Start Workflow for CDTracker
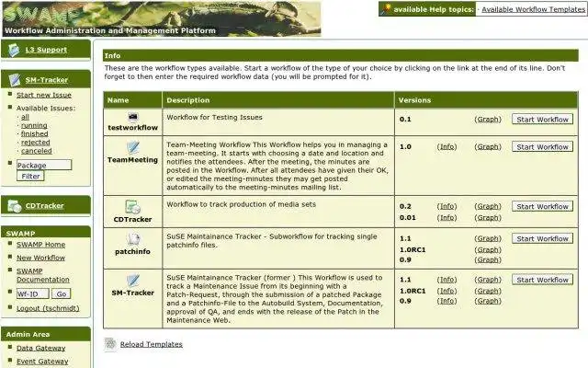The image size is (588, 368). point(542,206)
